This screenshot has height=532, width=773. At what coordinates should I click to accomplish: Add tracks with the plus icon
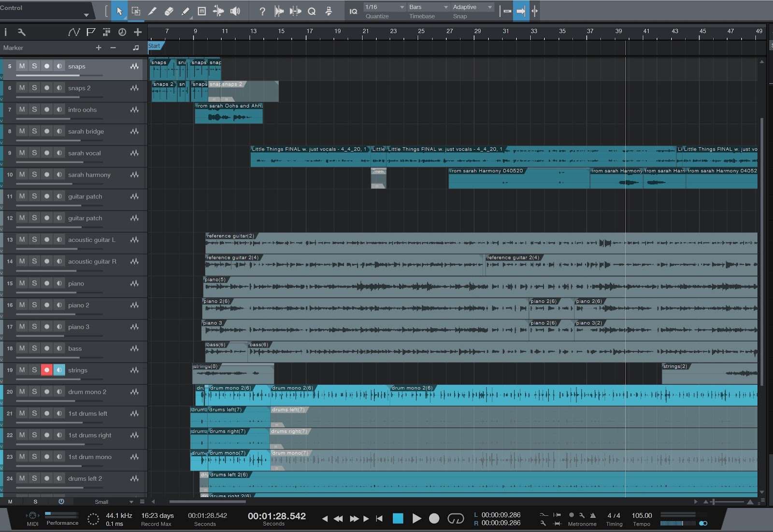click(138, 32)
